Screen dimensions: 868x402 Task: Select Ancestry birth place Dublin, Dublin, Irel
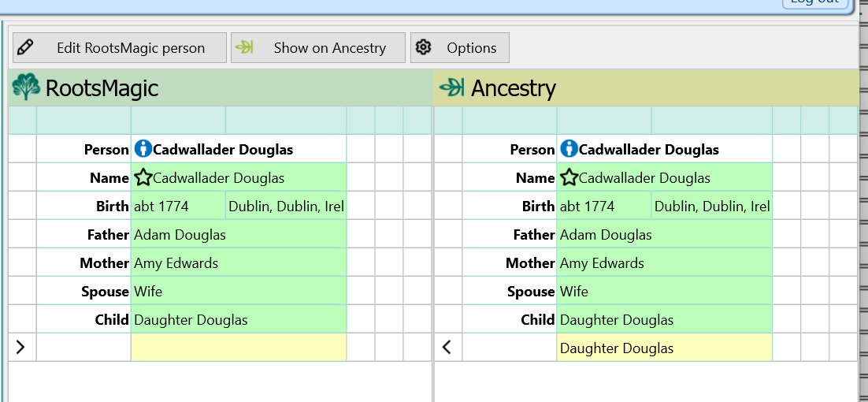pyautogui.click(x=712, y=206)
